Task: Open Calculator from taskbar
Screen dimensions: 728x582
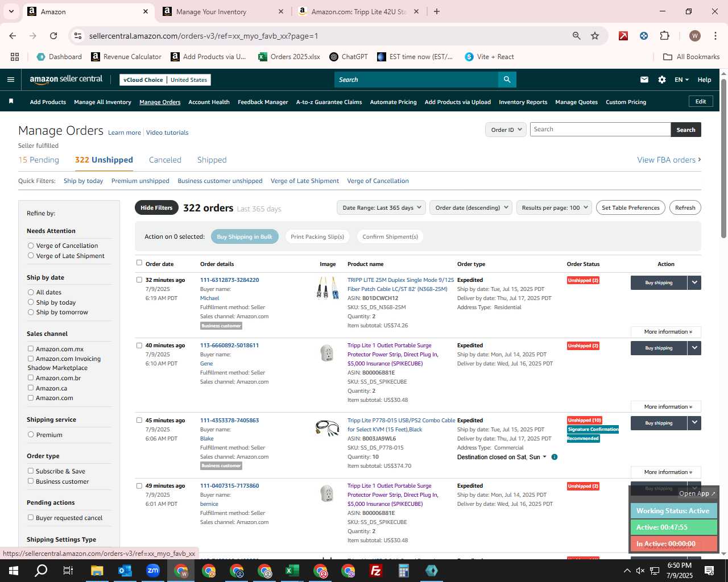Action: 404,571
